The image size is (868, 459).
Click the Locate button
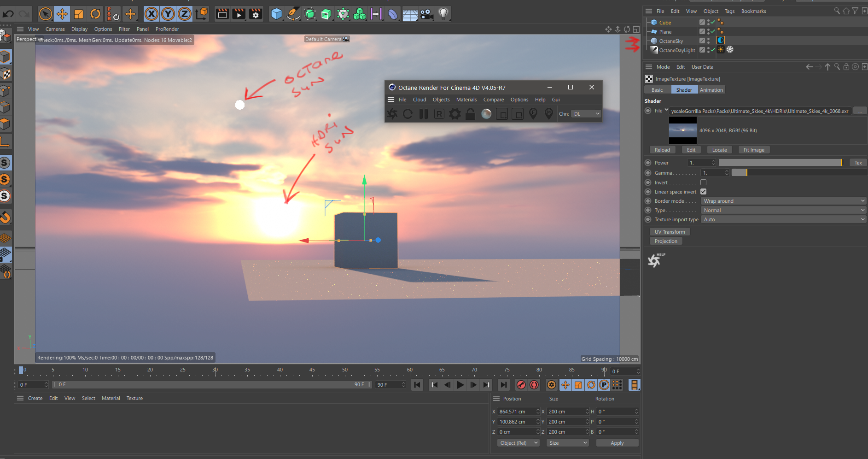tap(719, 150)
